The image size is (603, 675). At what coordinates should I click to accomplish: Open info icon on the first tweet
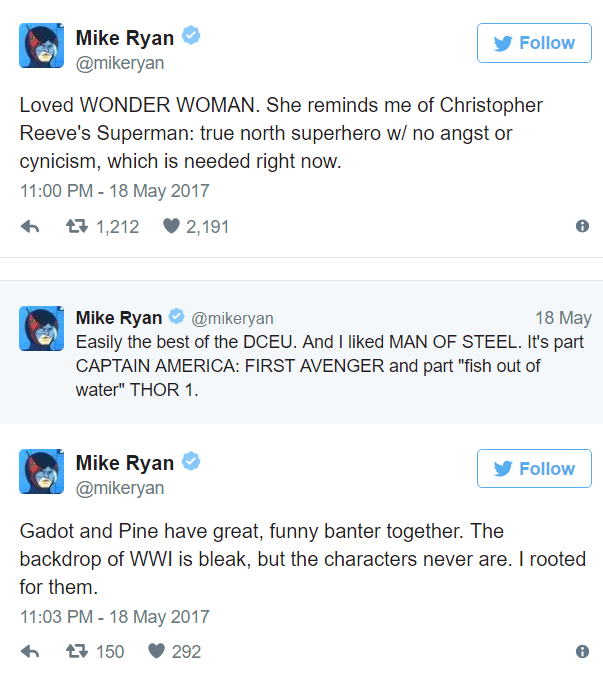pos(582,226)
